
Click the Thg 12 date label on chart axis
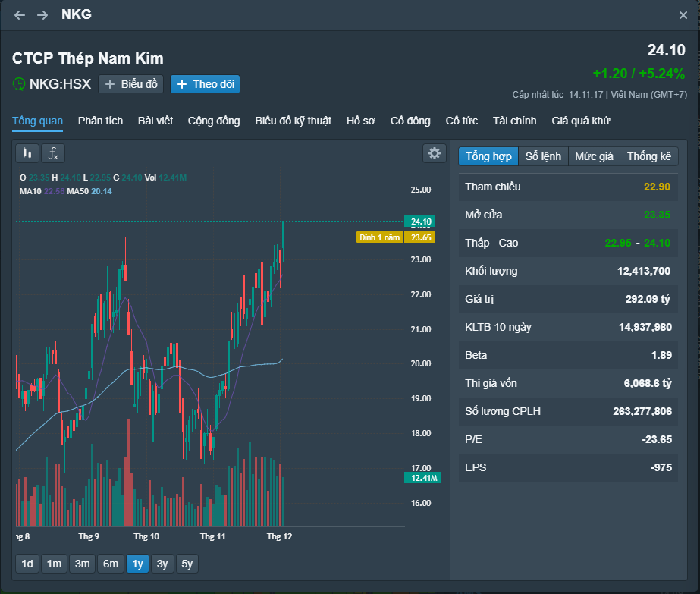(x=279, y=536)
